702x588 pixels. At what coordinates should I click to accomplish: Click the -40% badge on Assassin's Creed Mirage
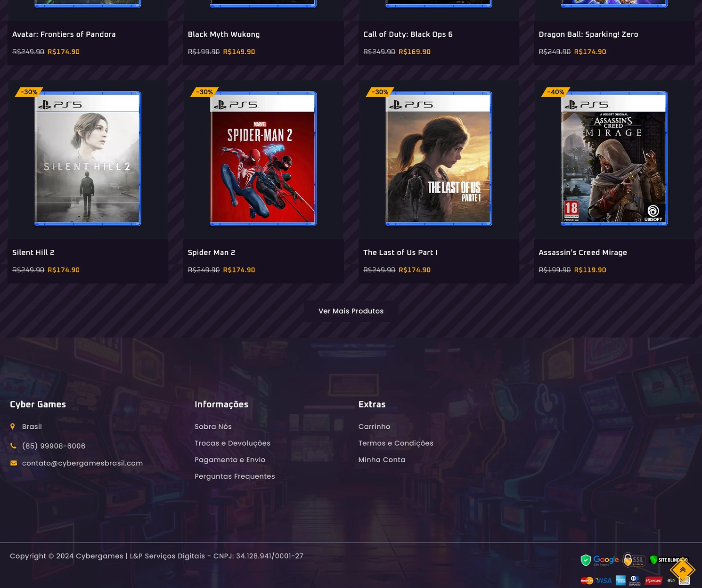coord(556,92)
